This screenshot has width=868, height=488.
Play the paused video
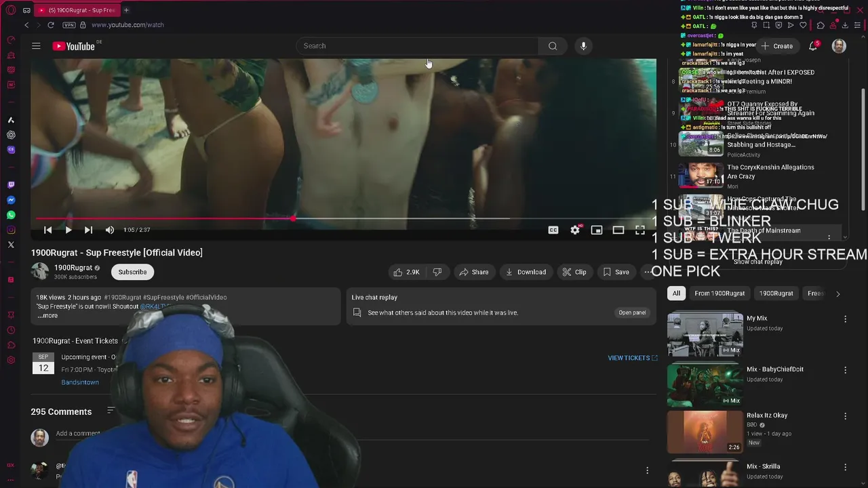point(68,230)
